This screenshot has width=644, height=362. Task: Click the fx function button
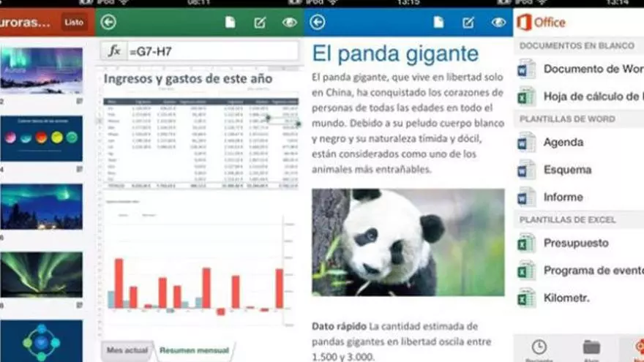pos(114,51)
